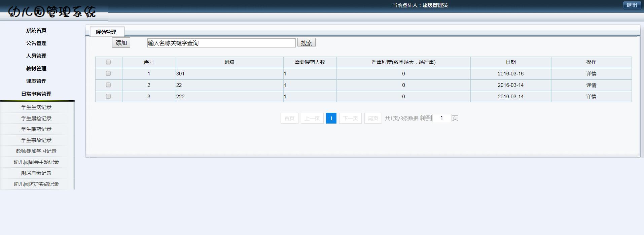Expand the 人员管理 sidebar menu

click(36, 56)
